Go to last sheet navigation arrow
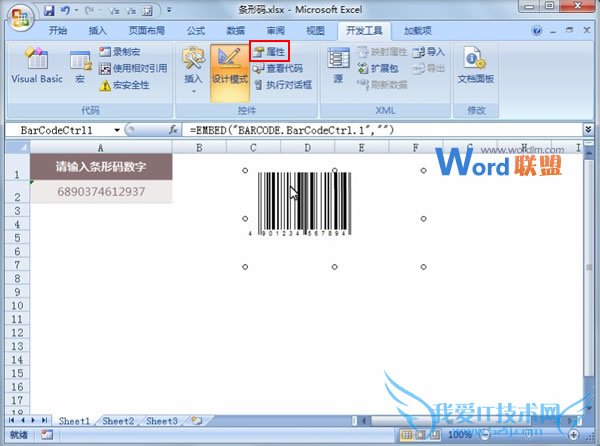This screenshot has width=600, height=446. [x=44, y=420]
